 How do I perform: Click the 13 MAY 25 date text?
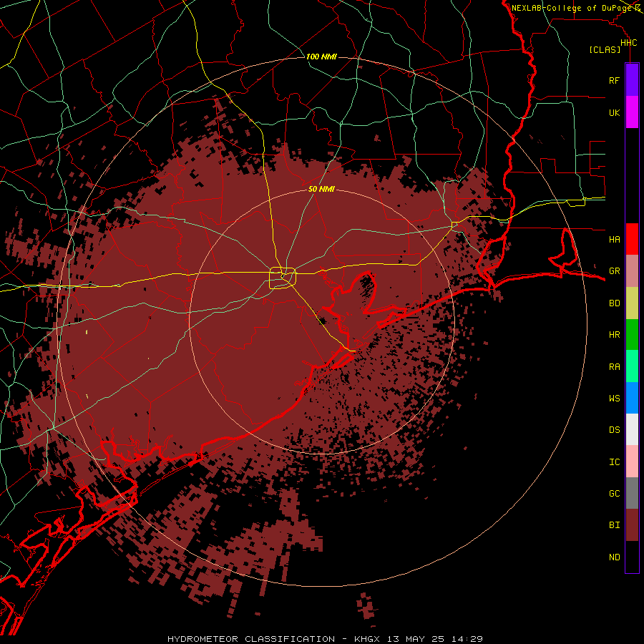(x=415, y=639)
